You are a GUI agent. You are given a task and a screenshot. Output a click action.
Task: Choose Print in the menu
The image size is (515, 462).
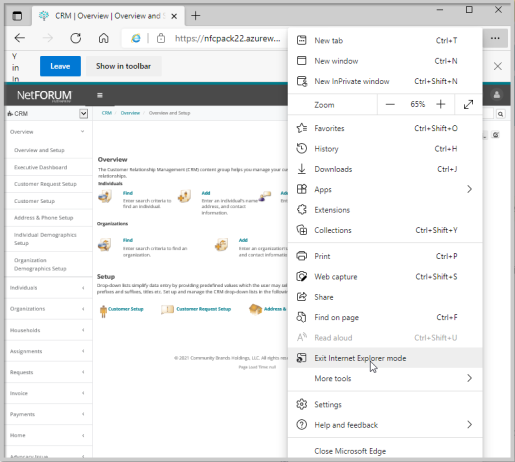tap(385, 256)
